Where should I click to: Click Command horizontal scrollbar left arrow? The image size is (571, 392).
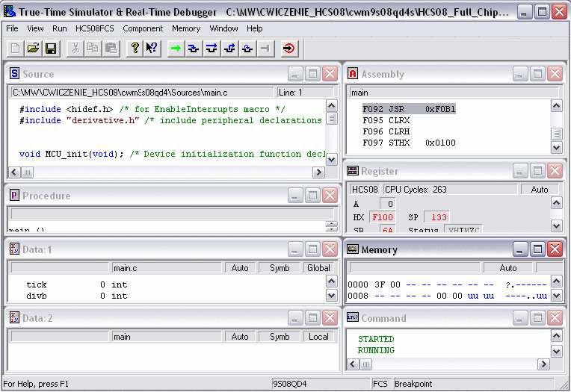coord(353,364)
